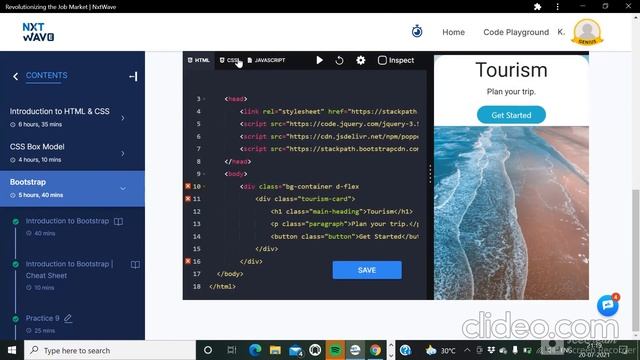This screenshot has height=360, width=640.
Task: Collapse the contents sidebar panel
Action: 133,76
